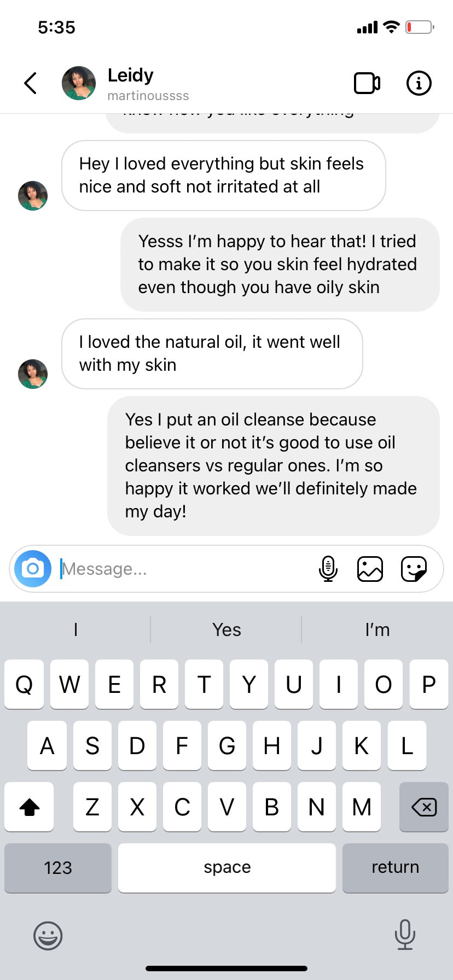Open Leidy's profile picture in header
The width and height of the screenshot is (453, 980).
79,83
